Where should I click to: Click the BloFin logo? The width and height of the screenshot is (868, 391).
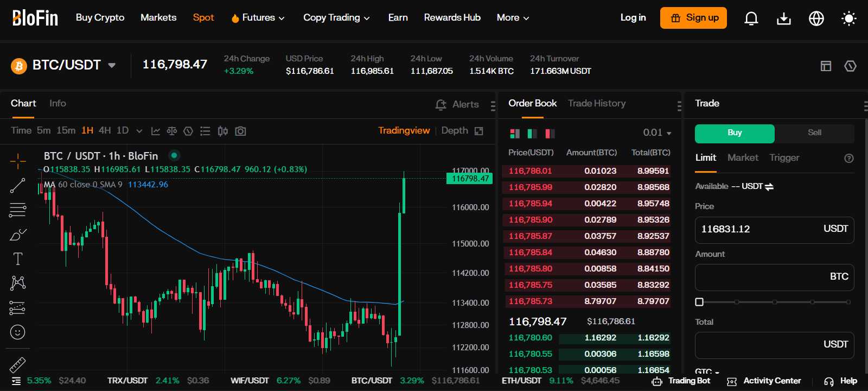(x=35, y=18)
